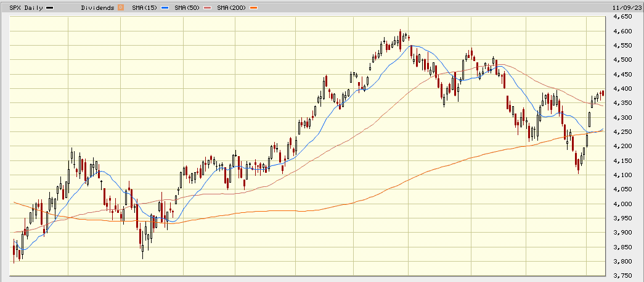
Task: Click the last candlestick on the right
Action: tap(602, 93)
